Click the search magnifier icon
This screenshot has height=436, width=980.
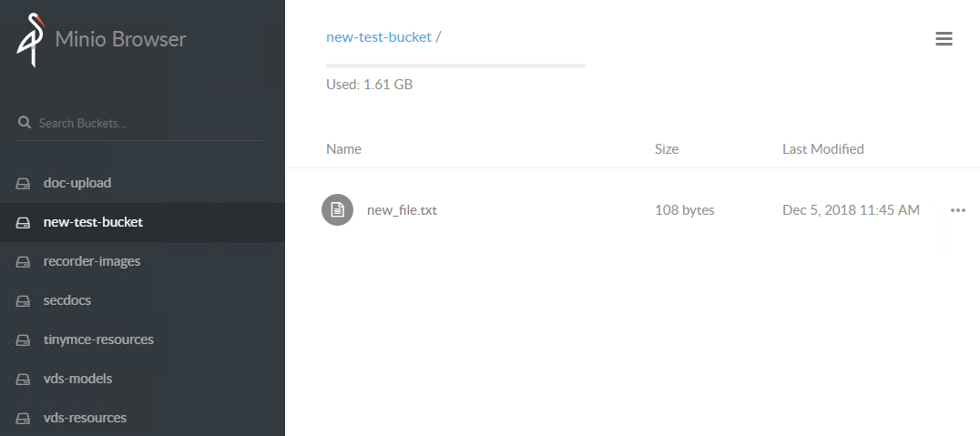(25, 123)
